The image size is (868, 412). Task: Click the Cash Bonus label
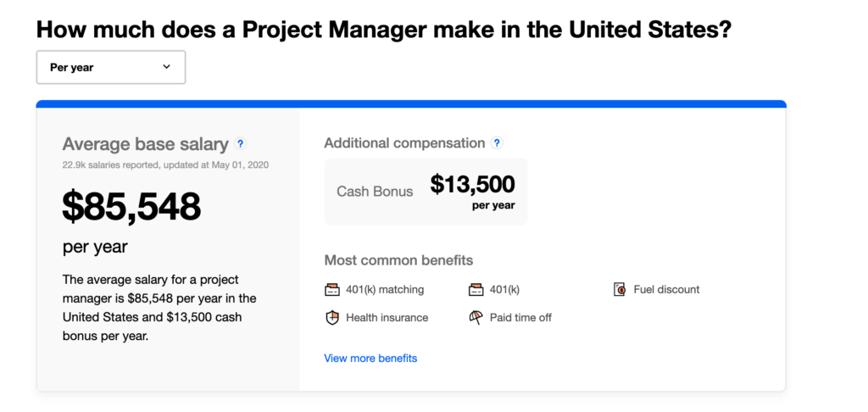coord(375,192)
